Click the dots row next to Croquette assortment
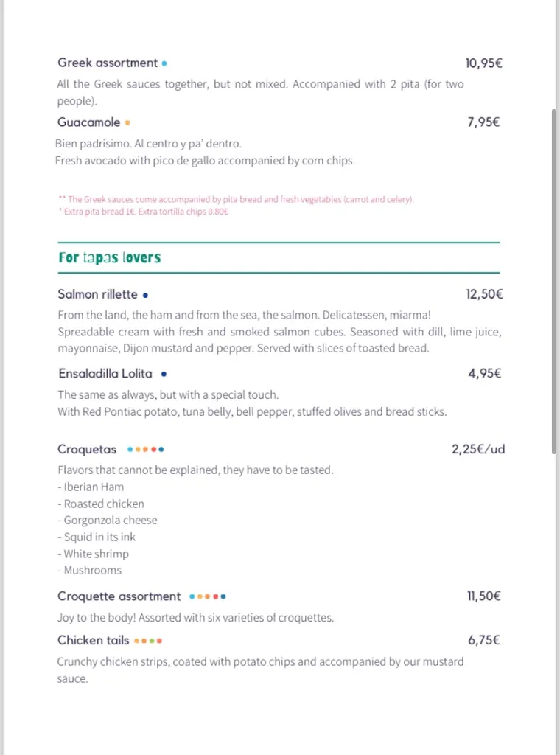 tap(207, 596)
